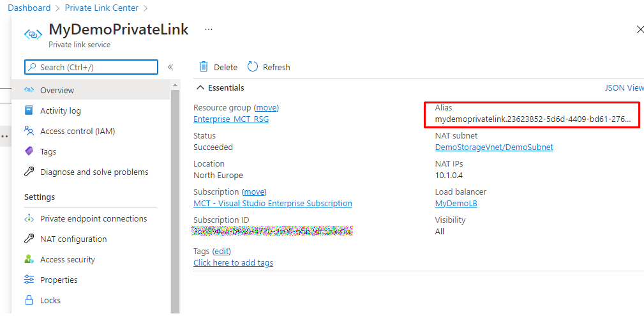Viewport: 644px width, 316px height.
Task: Click the Locks padlock icon
Action: [x=29, y=300]
